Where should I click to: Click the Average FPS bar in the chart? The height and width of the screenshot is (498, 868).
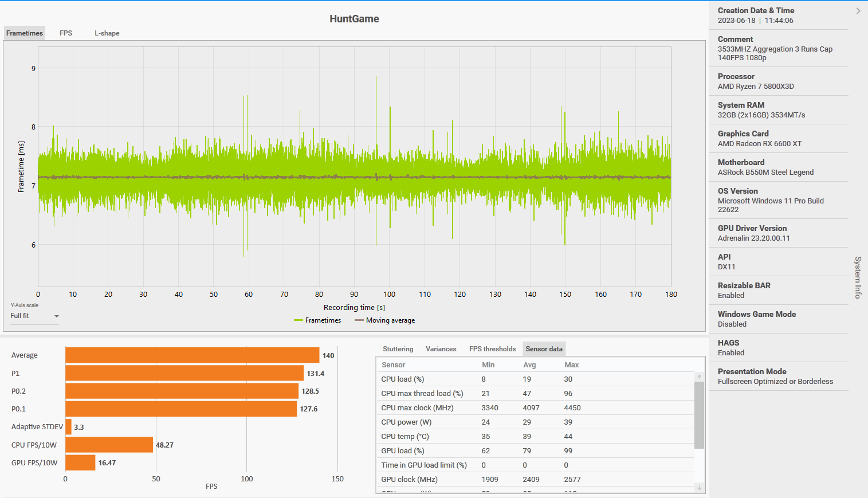192,355
